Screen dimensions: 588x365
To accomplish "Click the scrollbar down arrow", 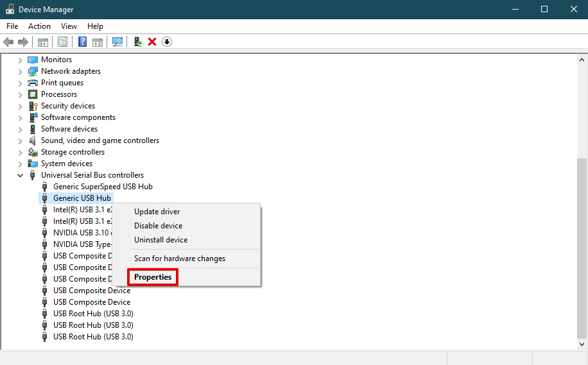I will coord(582,344).
